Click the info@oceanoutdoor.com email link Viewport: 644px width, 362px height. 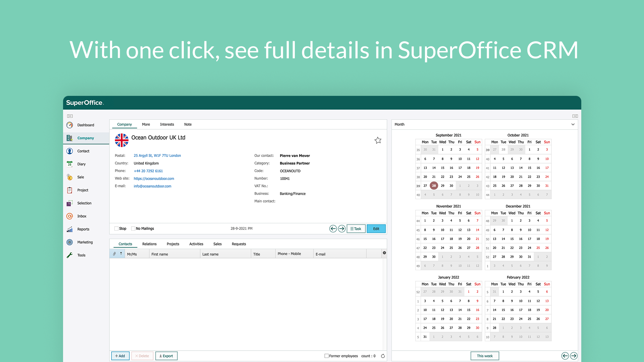[x=152, y=186]
